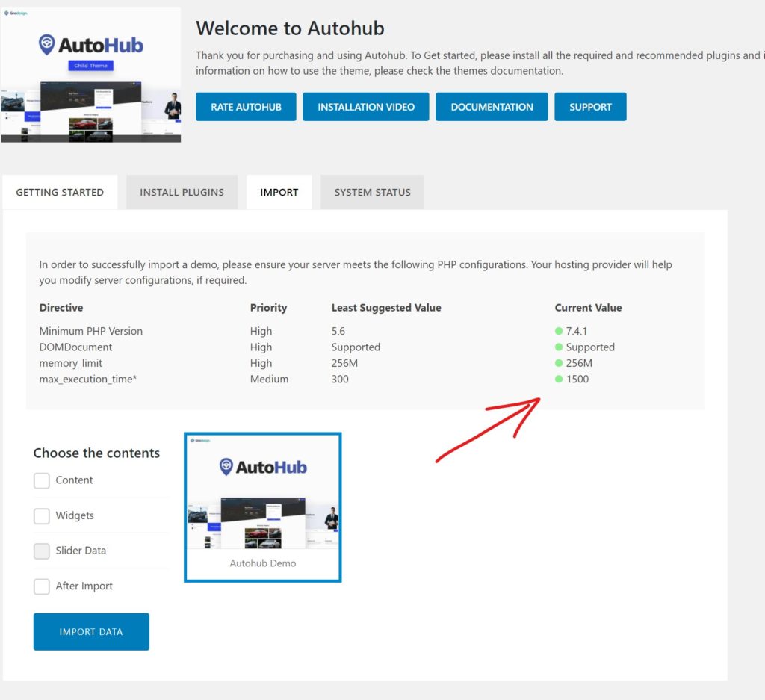The width and height of the screenshot is (765, 700).
Task: Click the 'Least Suggested Value' header
Action: pos(386,308)
